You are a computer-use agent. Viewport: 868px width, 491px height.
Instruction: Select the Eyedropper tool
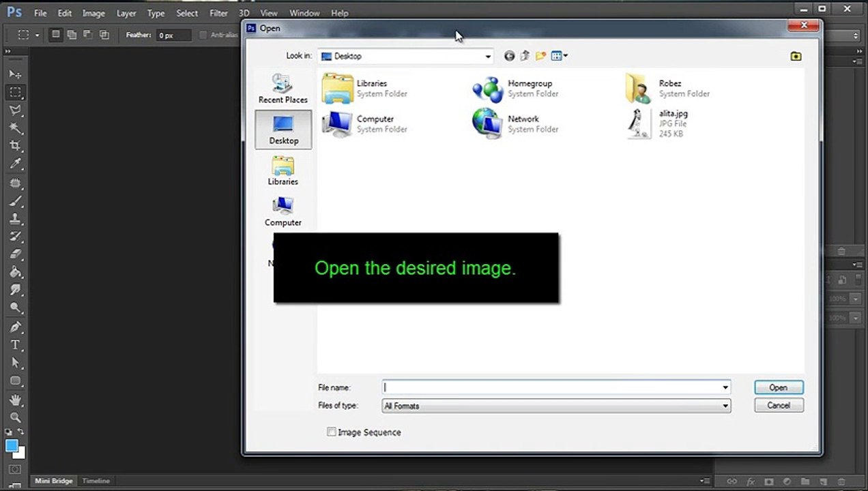coord(15,164)
